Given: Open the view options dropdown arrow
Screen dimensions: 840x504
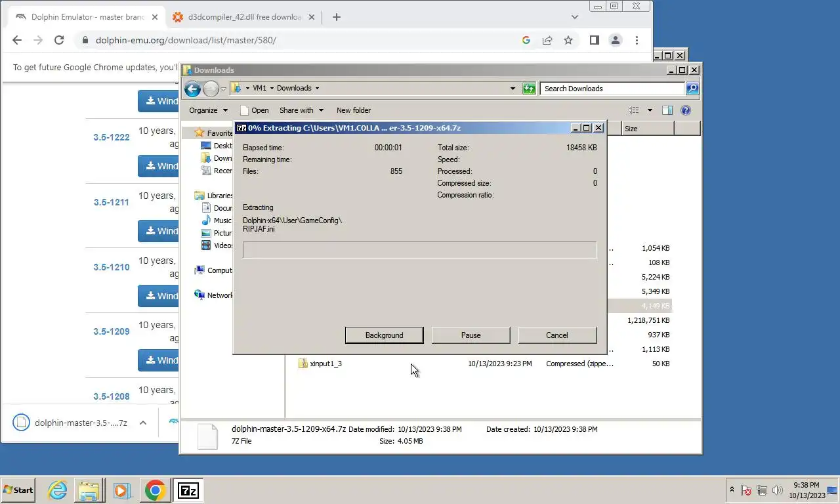Looking at the screenshot, I should click(x=650, y=110).
